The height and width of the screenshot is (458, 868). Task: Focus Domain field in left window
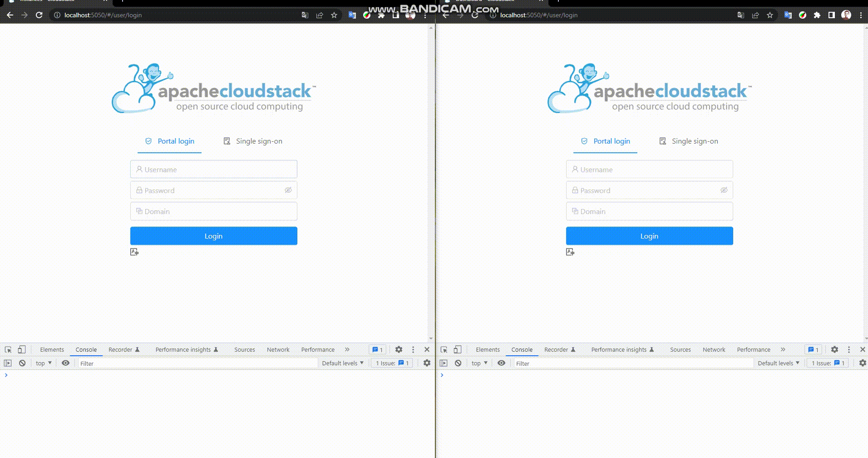213,211
